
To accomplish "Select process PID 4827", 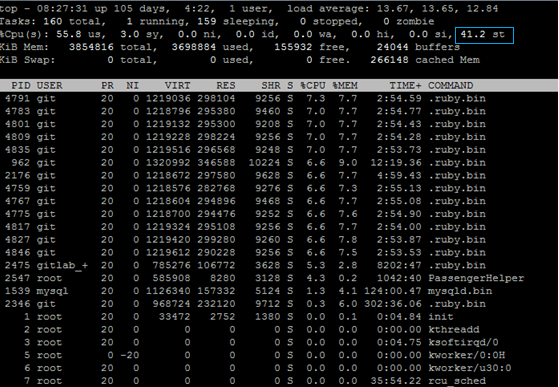I will (x=18, y=240).
